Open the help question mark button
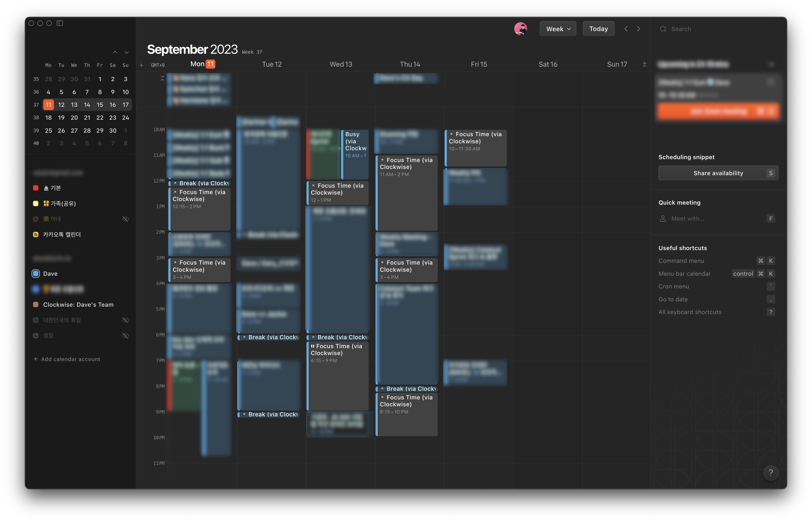Screen dimensions: 812x522 pyautogui.click(x=770, y=473)
